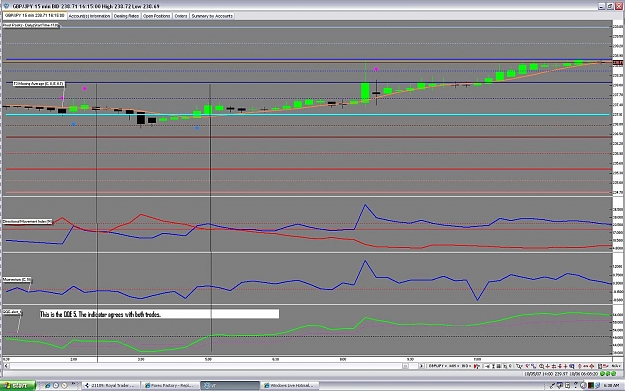Open Windows Live Hotmail taskbar window

[289, 385]
